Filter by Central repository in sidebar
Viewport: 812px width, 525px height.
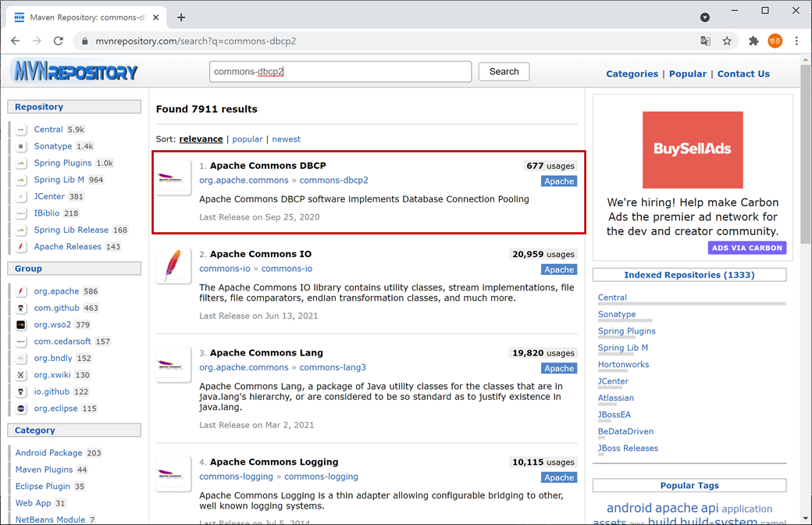click(x=48, y=130)
